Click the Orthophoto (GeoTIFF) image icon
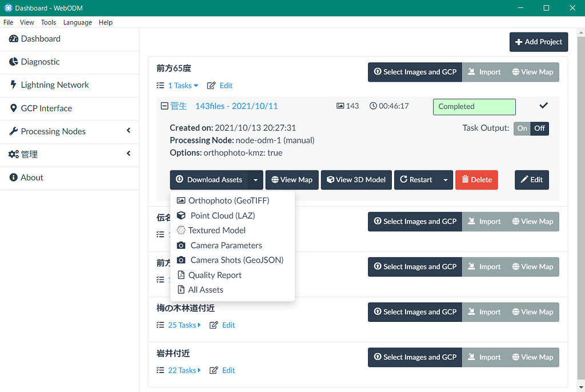The height and width of the screenshot is (392, 585). (181, 200)
